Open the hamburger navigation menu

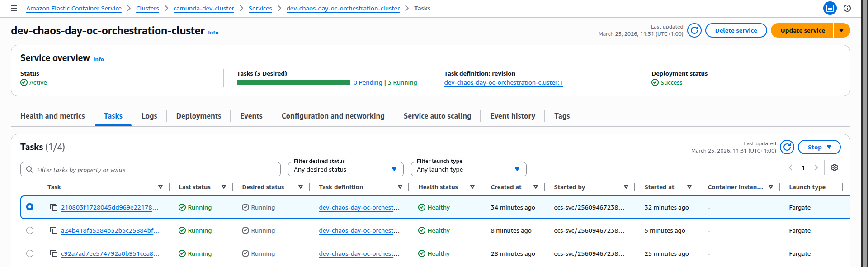coord(14,8)
